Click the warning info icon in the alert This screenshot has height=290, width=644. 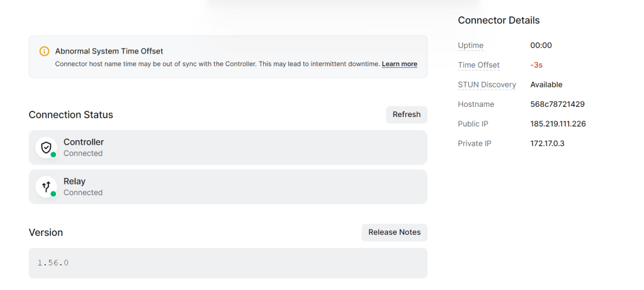click(x=44, y=52)
